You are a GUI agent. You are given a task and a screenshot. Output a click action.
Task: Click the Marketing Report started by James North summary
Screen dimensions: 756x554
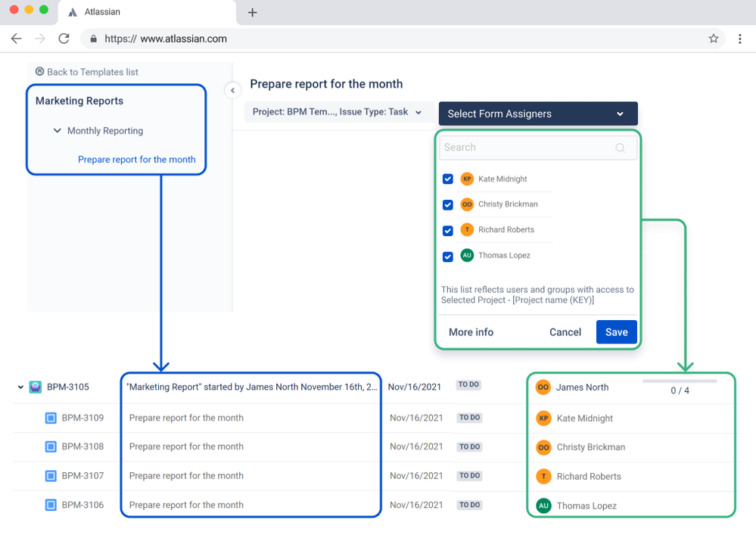click(x=252, y=387)
